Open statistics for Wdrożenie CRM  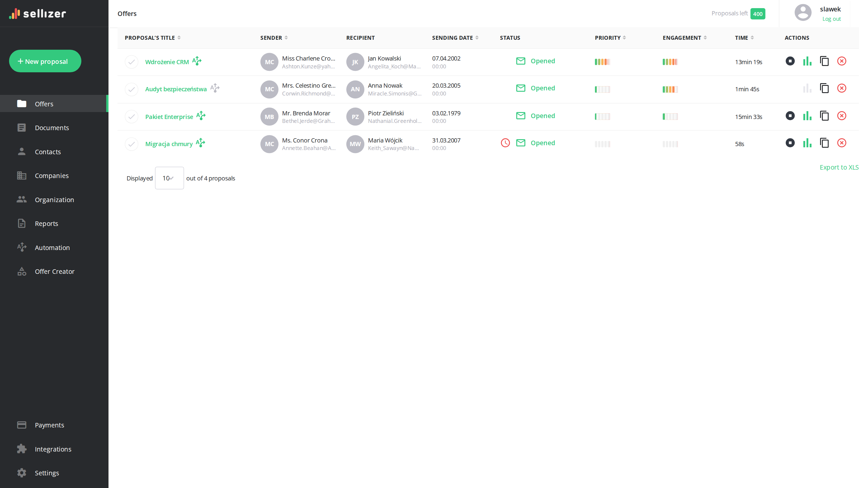pyautogui.click(x=807, y=61)
